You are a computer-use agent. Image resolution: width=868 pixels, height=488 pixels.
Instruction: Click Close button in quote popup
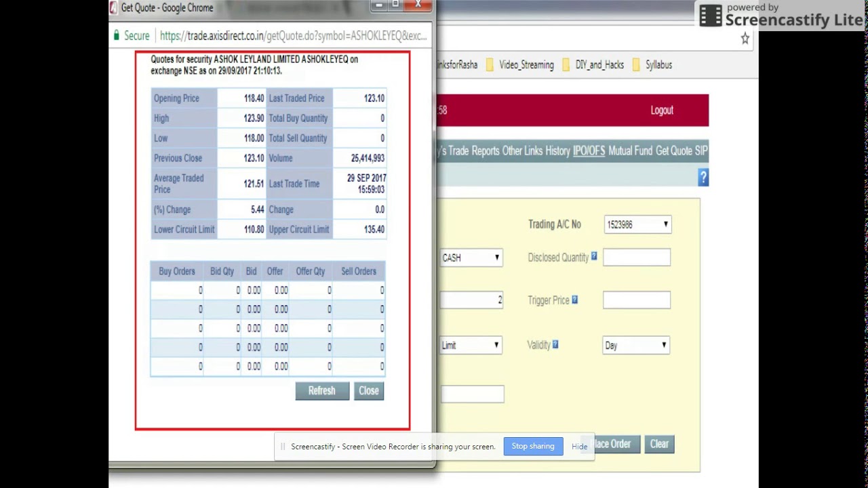(369, 390)
